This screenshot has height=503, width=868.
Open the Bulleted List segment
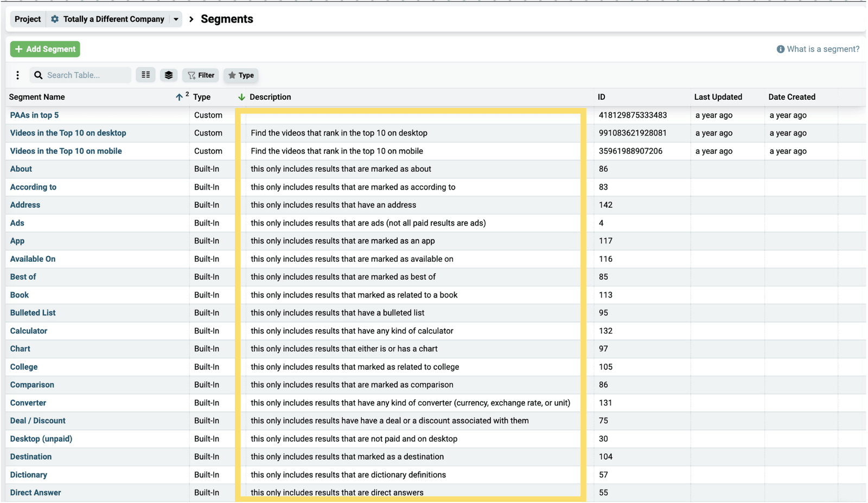pyautogui.click(x=33, y=313)
